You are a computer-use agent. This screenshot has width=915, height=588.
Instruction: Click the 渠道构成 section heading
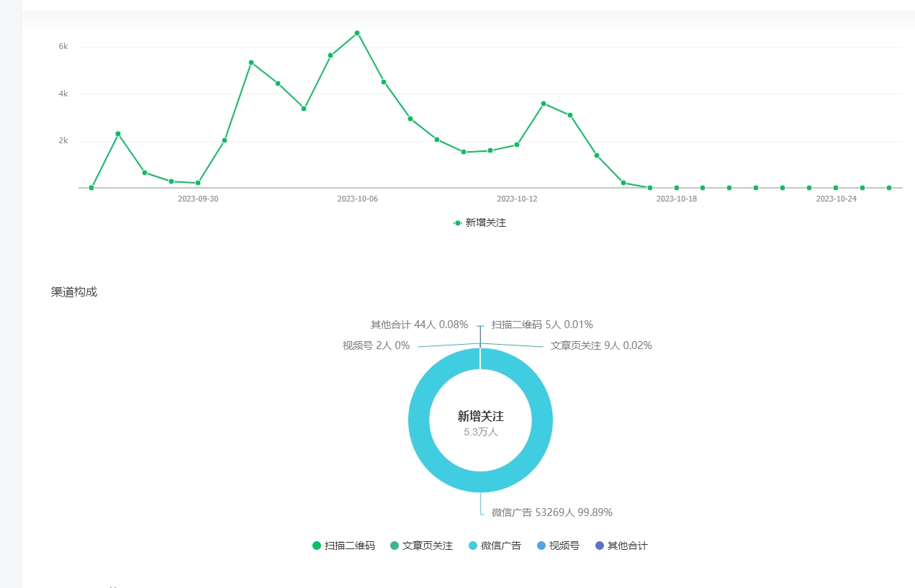(74, 292)
